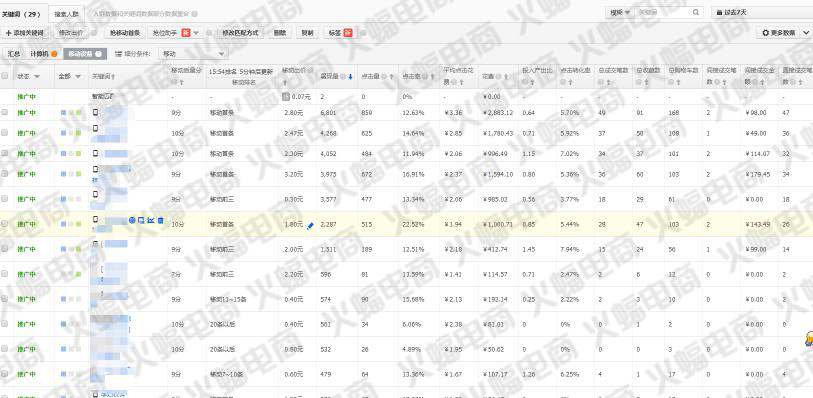Select the 移动设备 view tab
The height and width of the screenshot is (398, 813).
point(85,54)
